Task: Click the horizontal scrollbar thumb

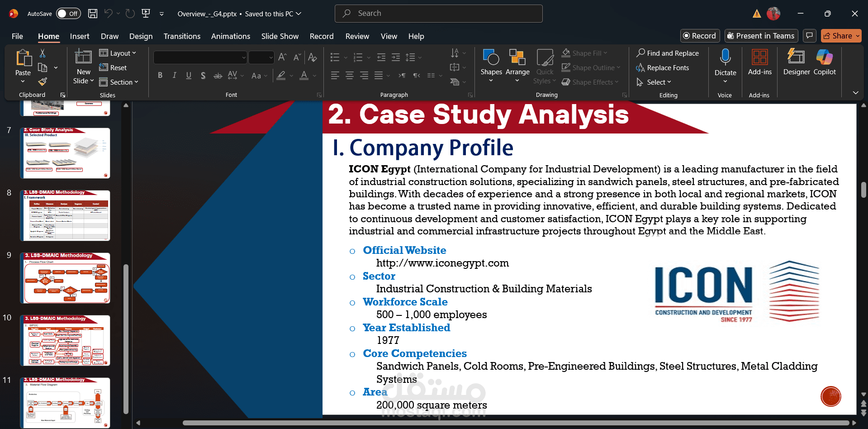Action: point(516,423)
